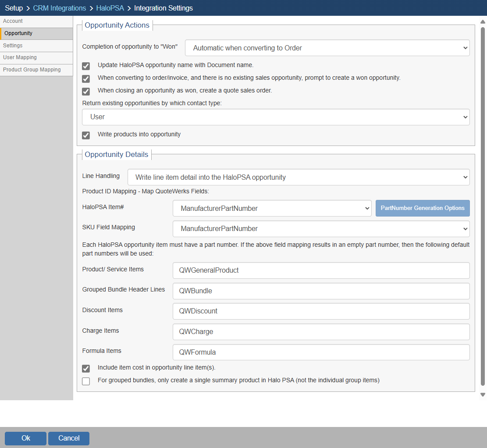Uncheck 'Write products into opportunity'
The height and width of the screenshot is (448, 487).
click(86, 135)
